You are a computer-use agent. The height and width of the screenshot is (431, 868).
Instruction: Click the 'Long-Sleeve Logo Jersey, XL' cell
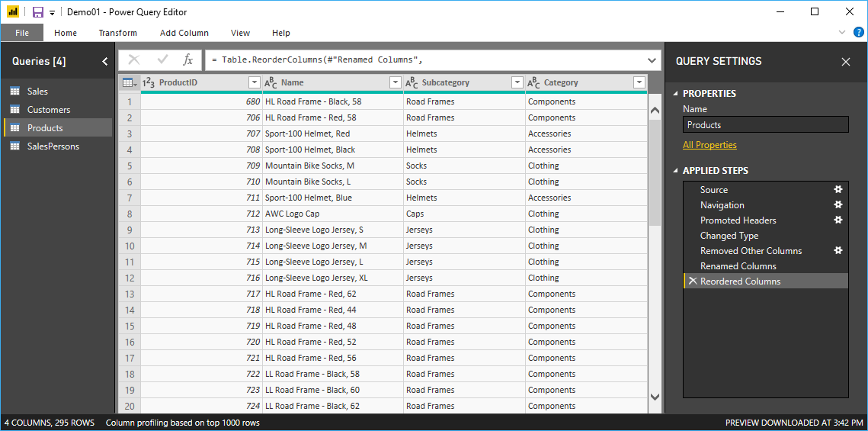333,278
